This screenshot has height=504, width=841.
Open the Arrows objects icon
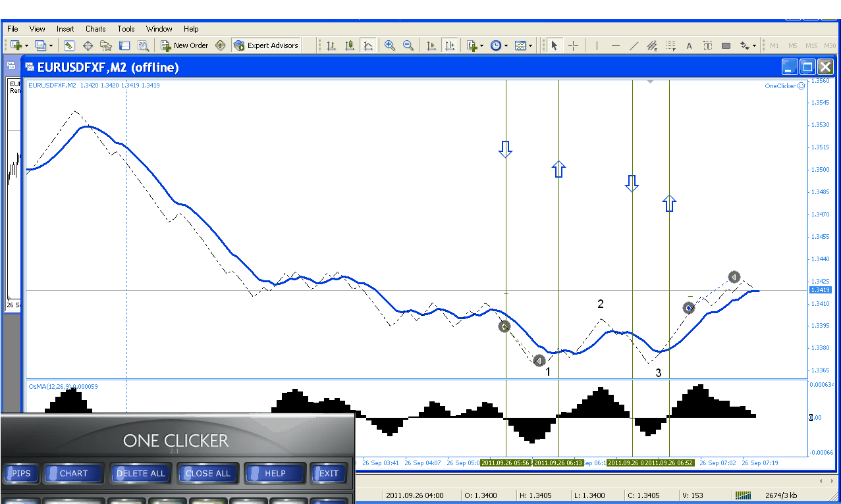[x=744, y=45]
